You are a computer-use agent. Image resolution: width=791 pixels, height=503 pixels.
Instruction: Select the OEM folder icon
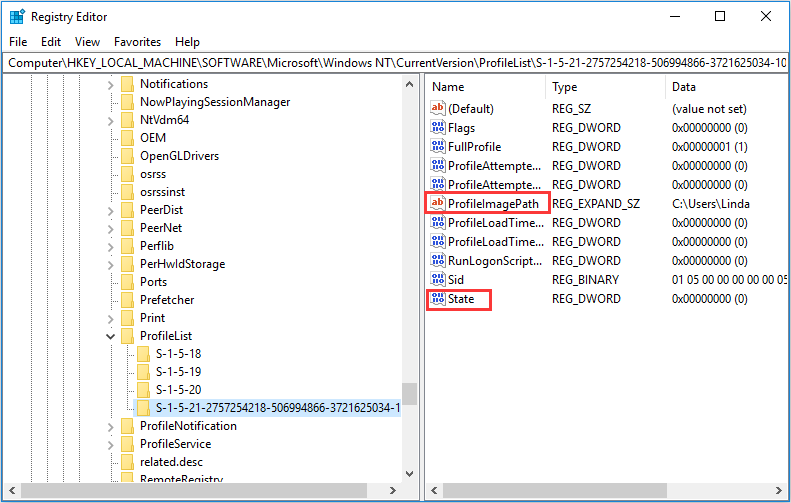pyautogui.click(x=128, y=138)
